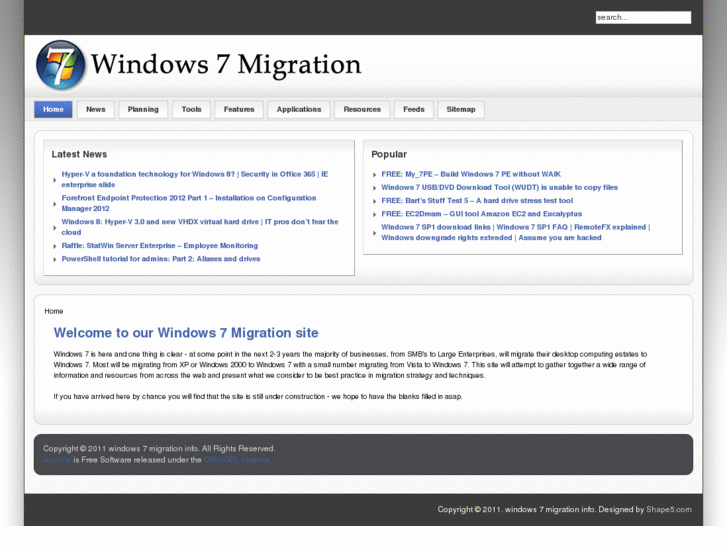
Task: Click the Latest News heading
Action: (79, 154)
